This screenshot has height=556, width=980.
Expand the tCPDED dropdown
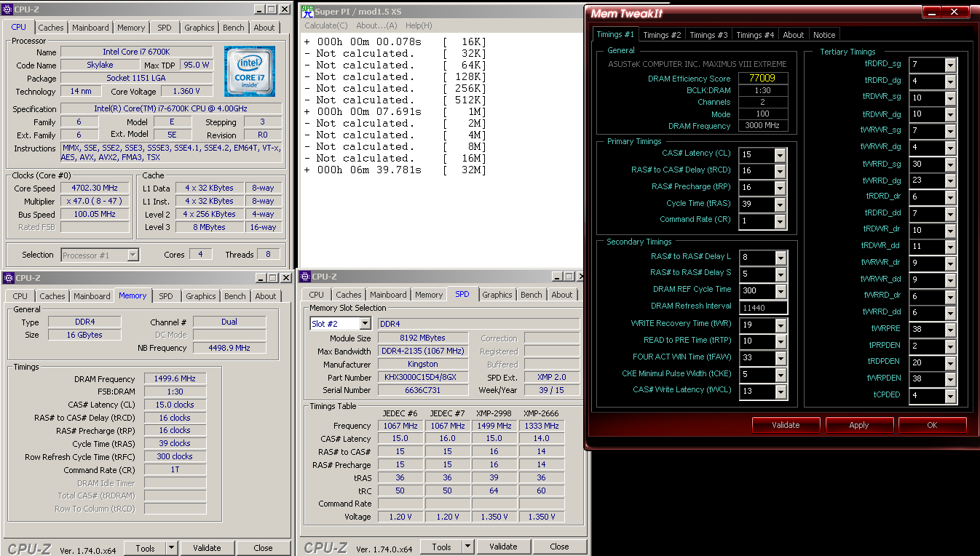click(950, 395)
